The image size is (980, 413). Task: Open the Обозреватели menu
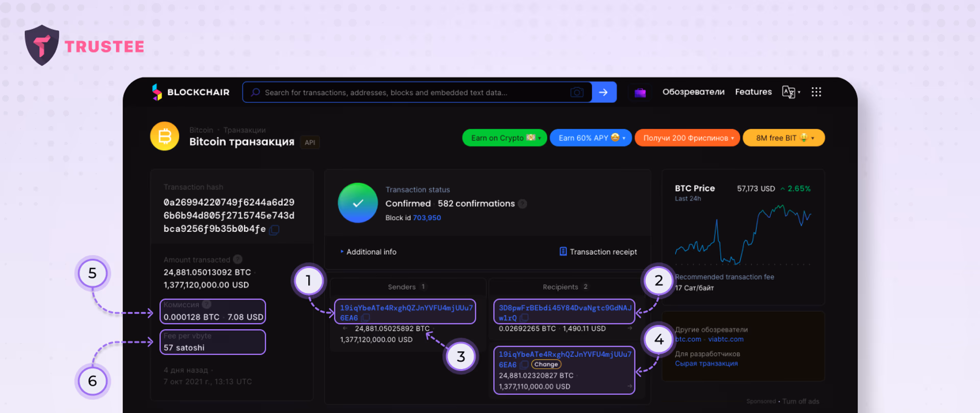pyautogui.click(x=693, y=92)
